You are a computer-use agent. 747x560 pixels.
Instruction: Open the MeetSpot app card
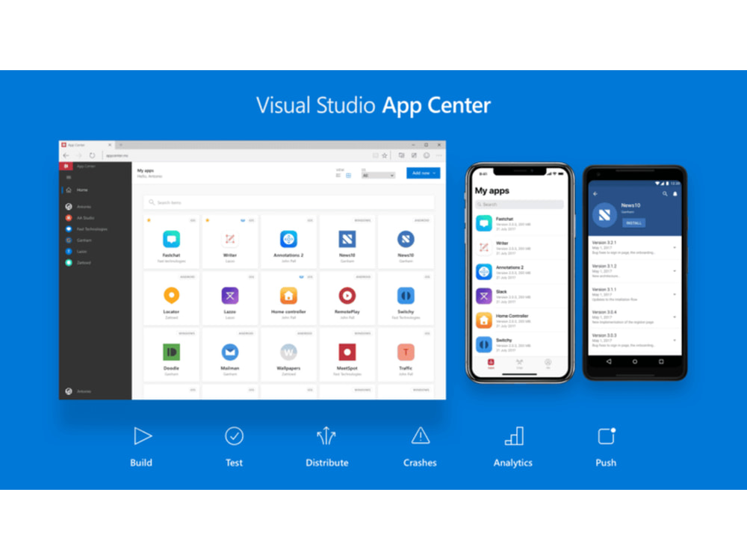[x=347, y=355]
